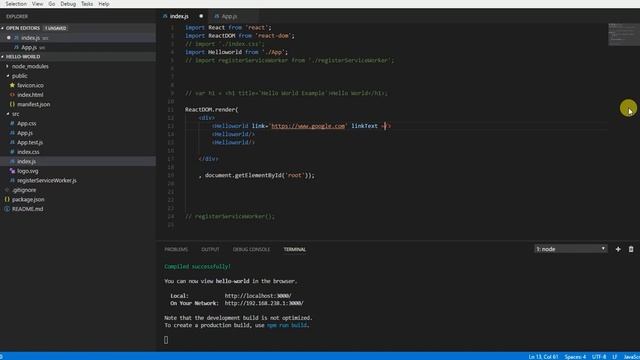
Task: Open logo.svg file
Action: coord(27,171)
